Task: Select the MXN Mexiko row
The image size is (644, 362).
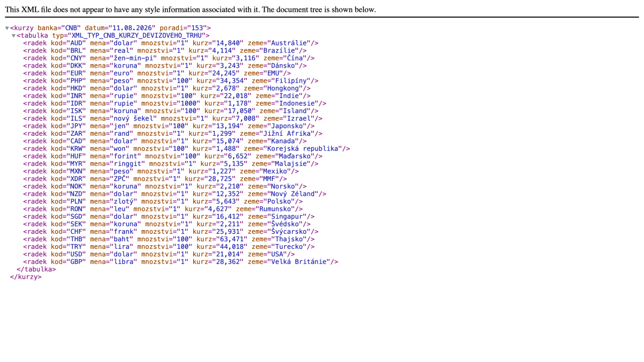Action: click(x=161, y=171)
